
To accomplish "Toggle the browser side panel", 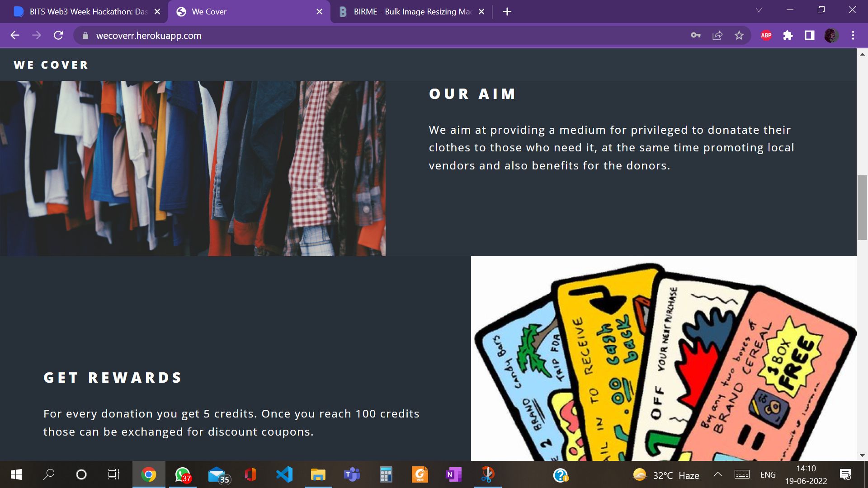I will click(x=810, y=35).
